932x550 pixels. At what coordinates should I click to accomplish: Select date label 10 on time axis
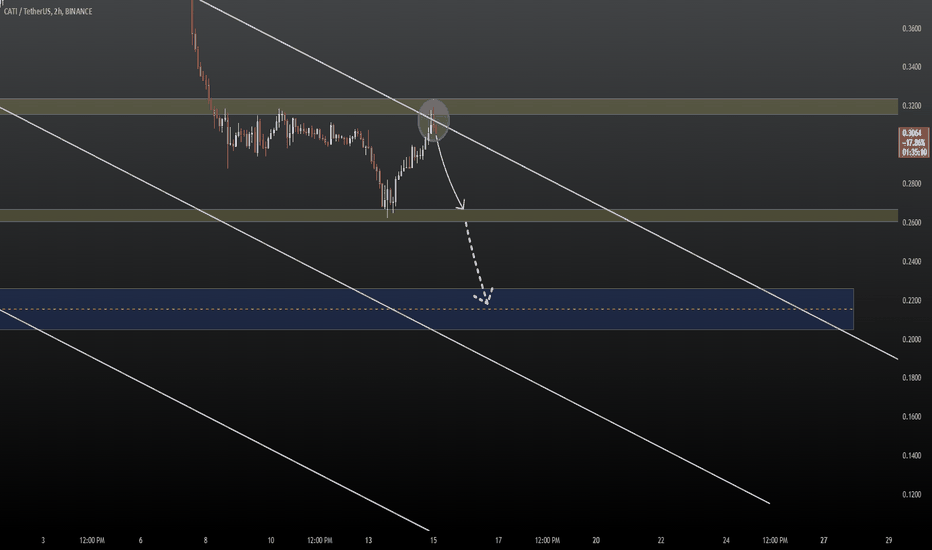click(x=270, y=540)
